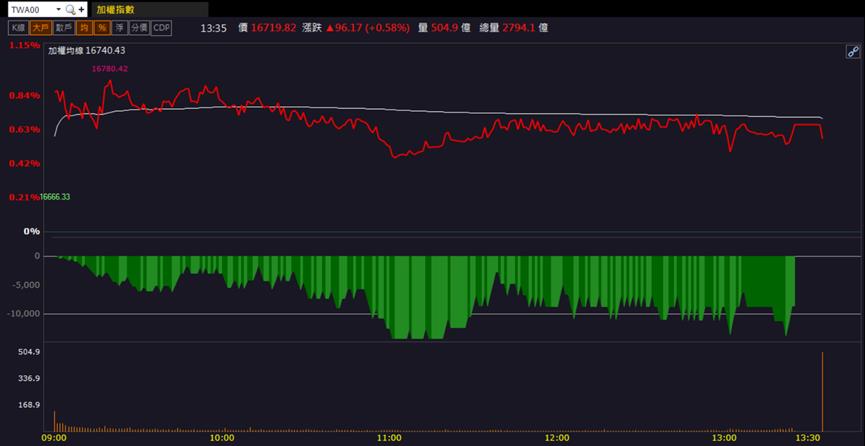The image size is (865, 446).
Task: Click the 1.15% axis label
Action: coord(25,45)
